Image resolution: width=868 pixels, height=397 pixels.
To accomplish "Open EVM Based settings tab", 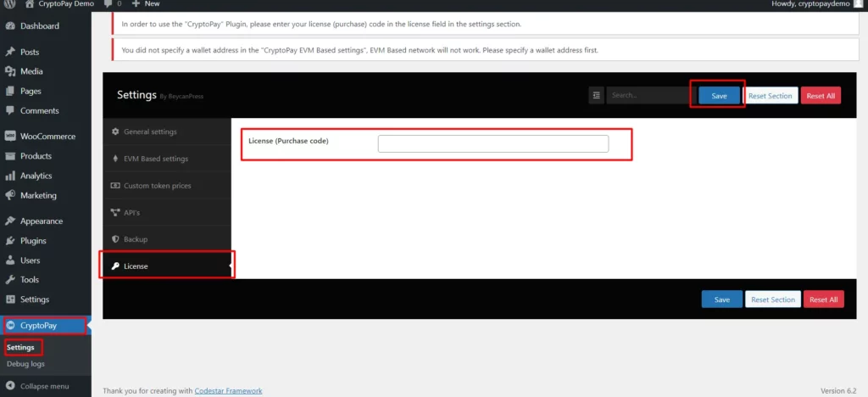I will tap(167, 159).
